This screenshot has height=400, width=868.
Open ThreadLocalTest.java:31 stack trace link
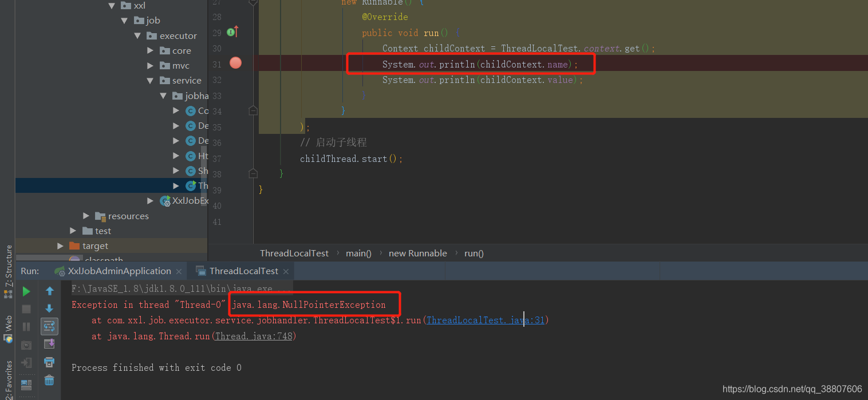pos(486,320)
